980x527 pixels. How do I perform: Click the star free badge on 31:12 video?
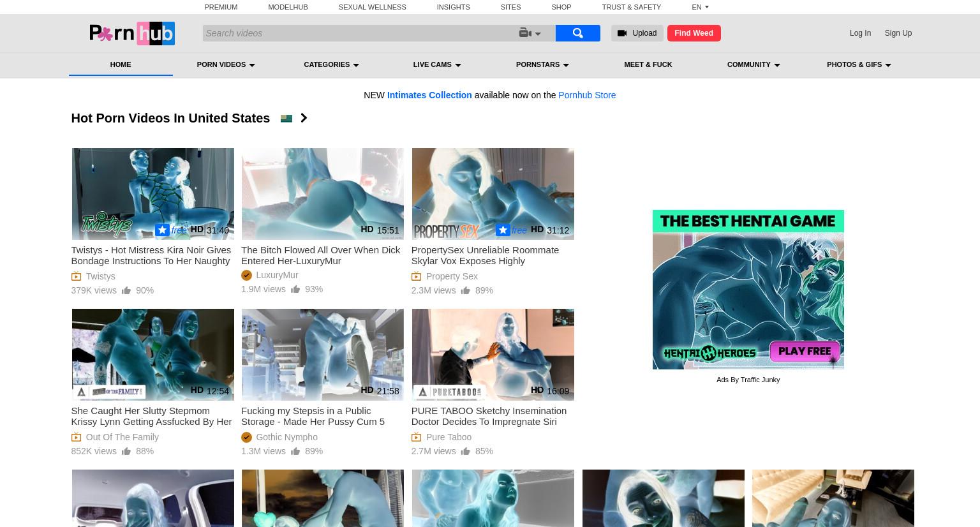coord(511,230)
